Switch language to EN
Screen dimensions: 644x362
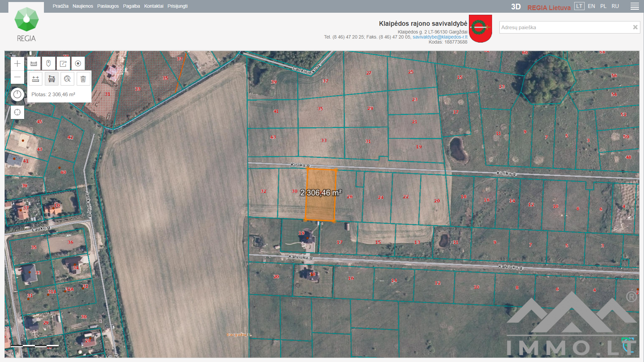591,6
